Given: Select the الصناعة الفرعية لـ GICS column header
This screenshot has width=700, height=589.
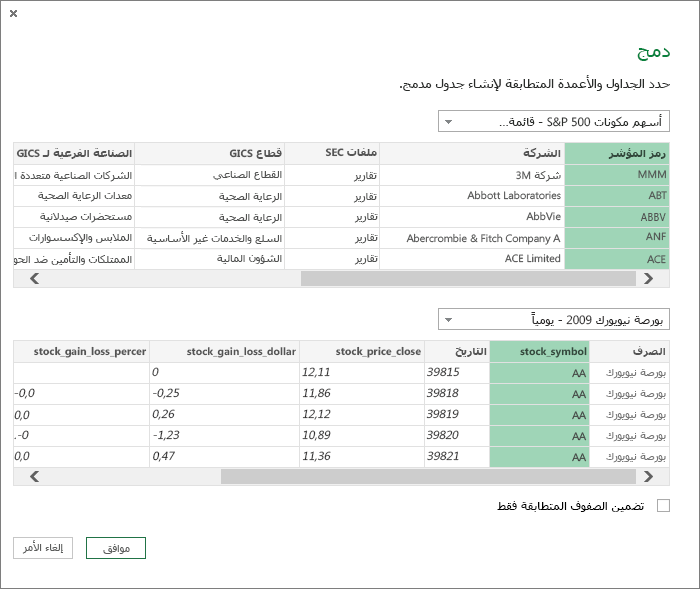Looking at the screenshot, I should 74,154.
